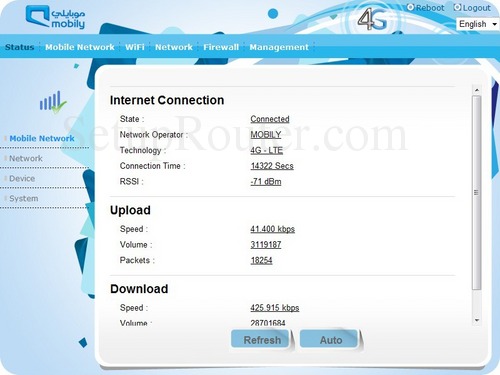This screenshot has width=500, height=375.
Task: Click the Reboot icon
Action: click(x=411, y=7)
